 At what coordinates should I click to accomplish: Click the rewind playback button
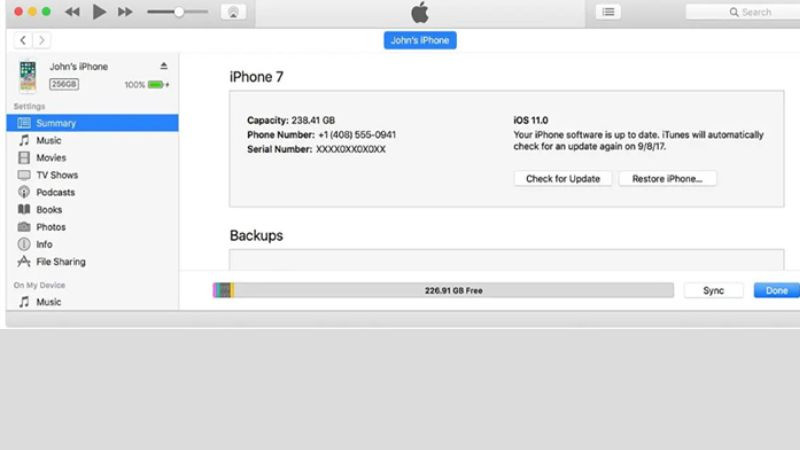coord(72,12)
